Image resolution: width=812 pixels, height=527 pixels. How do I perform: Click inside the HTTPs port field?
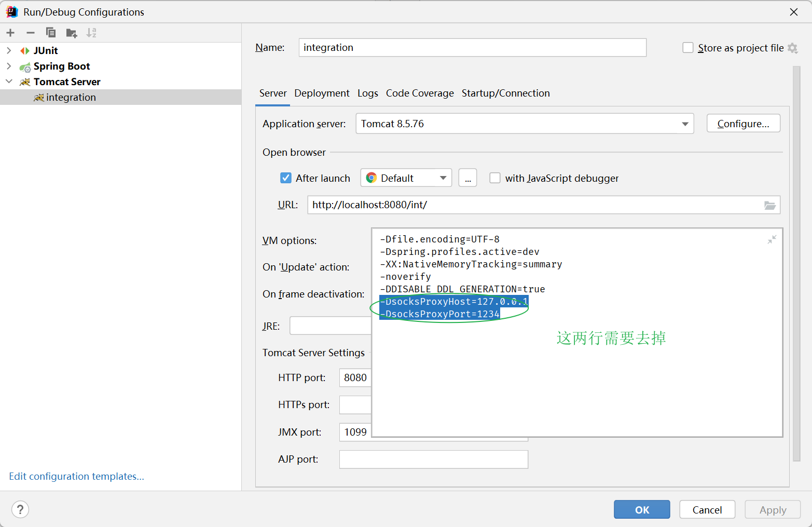pos(355,404)
